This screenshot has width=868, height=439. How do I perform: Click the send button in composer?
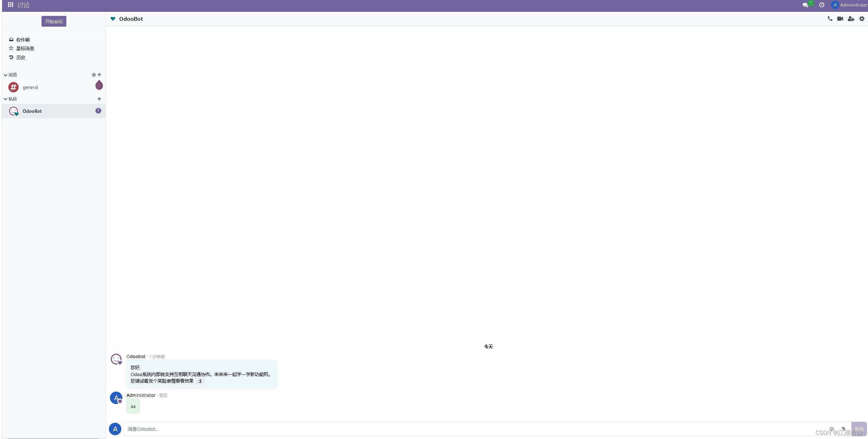[859, 429]
